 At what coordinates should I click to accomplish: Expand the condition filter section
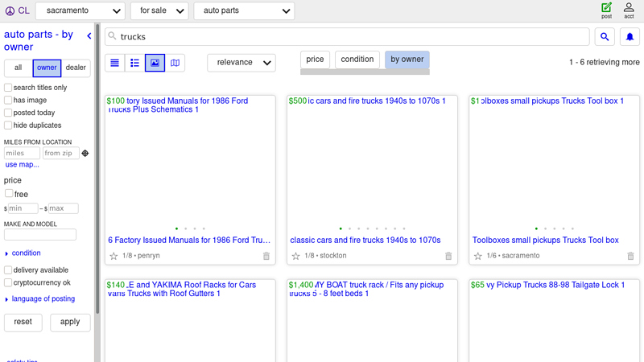pyautogui.click(x=26, y=253)
